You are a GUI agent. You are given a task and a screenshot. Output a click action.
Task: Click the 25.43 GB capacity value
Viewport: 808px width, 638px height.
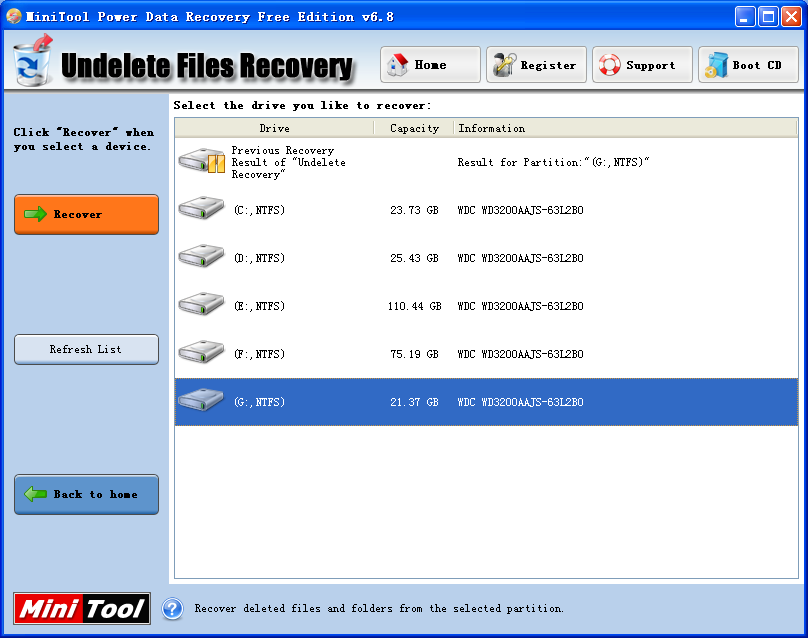click(414, 258)
